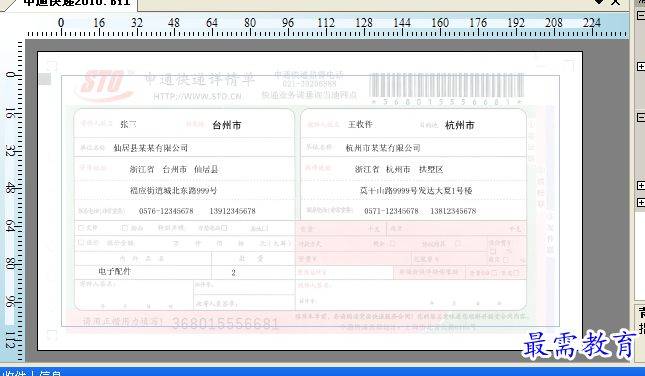Select sender name field 张三

[x=128, y=124]
